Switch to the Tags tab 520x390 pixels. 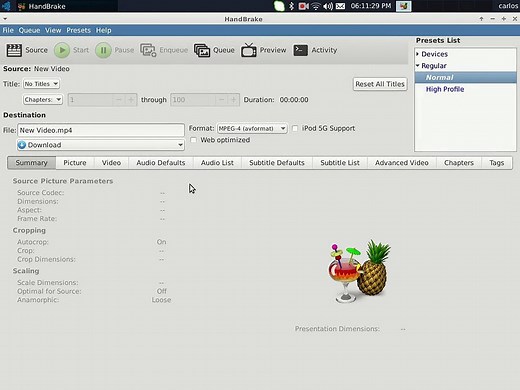coord(496,163)
